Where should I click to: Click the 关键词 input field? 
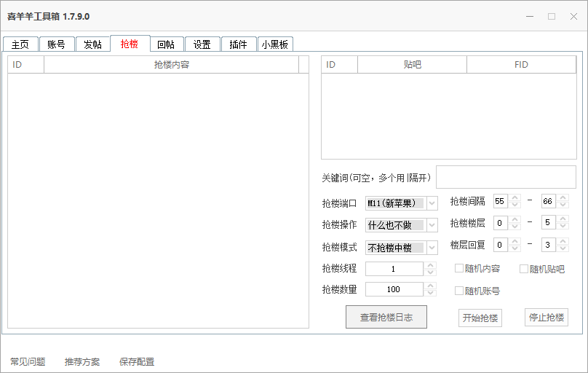click(505, 177)
